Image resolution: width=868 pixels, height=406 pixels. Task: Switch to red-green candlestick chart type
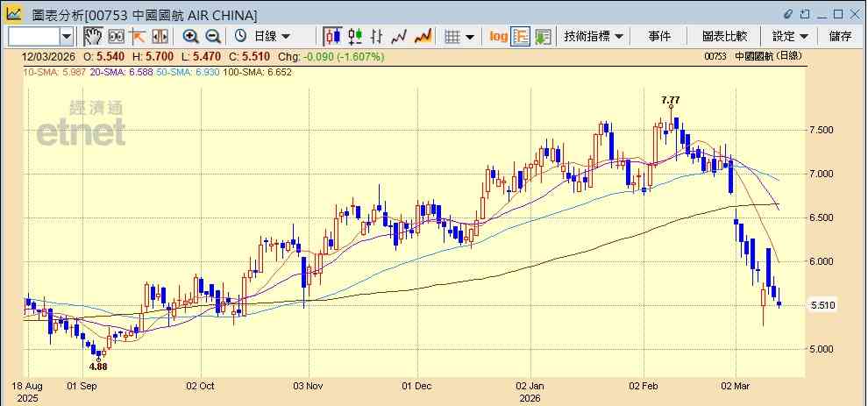355,37
